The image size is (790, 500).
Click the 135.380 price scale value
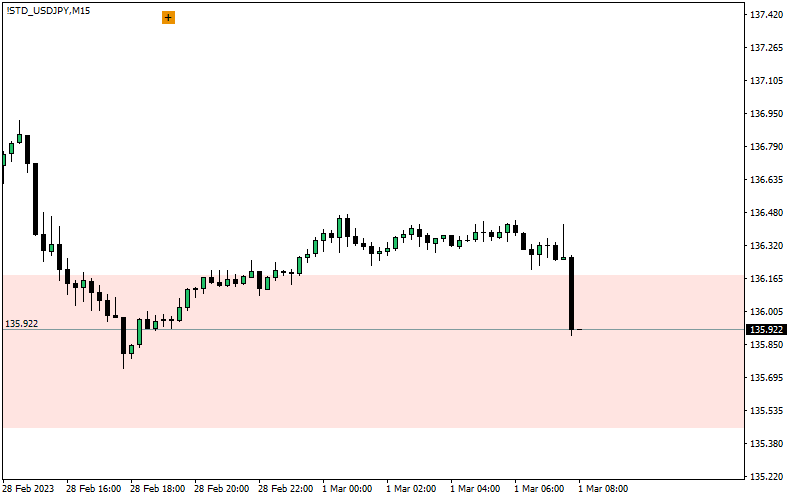click(x=765, y=444)
